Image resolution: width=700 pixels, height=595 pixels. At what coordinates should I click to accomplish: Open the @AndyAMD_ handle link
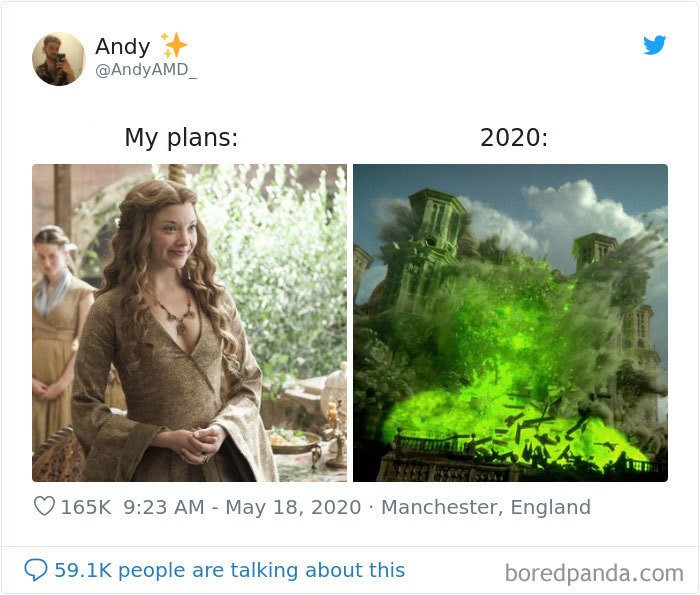[x=146, y=70]
